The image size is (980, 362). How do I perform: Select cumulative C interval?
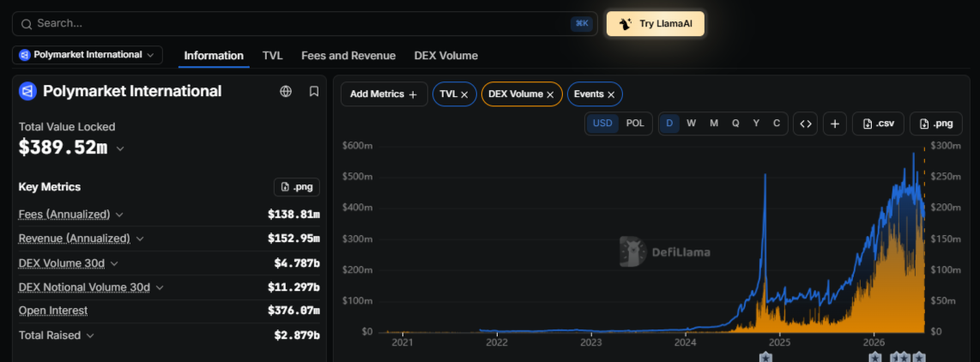[777, 124]
